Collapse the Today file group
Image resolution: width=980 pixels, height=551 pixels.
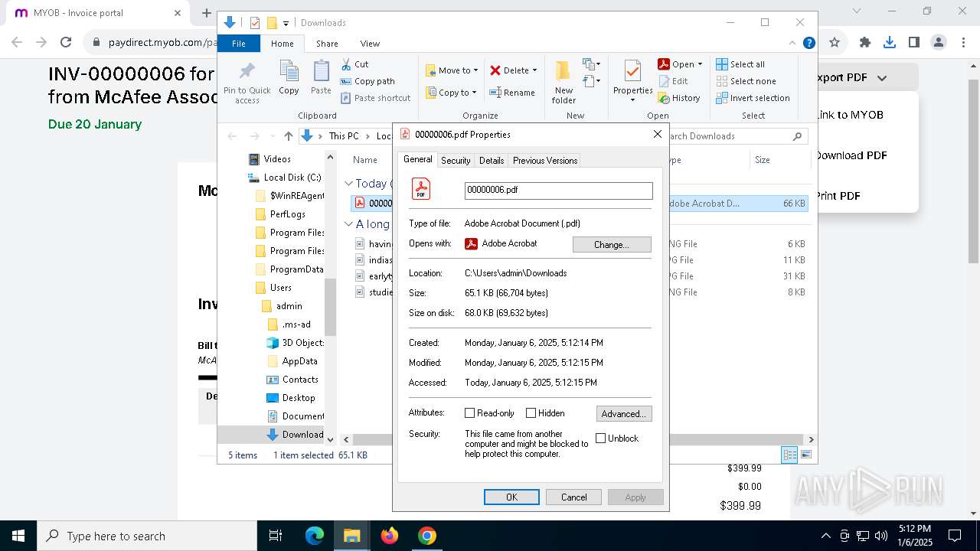click(x=348, y=184)
